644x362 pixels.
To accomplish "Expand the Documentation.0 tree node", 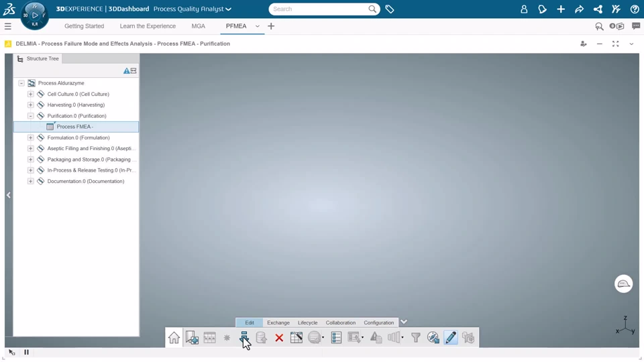I will point(30,181).
